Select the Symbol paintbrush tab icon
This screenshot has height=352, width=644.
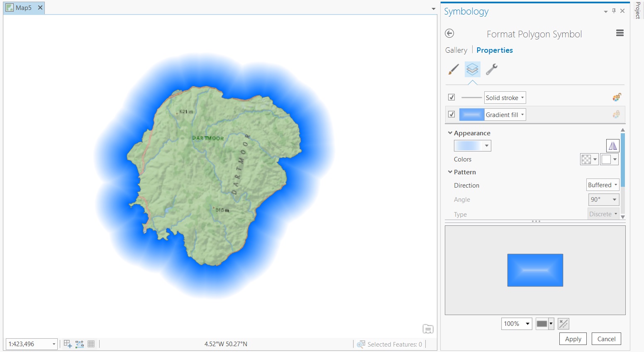click(x=454, y=69)
